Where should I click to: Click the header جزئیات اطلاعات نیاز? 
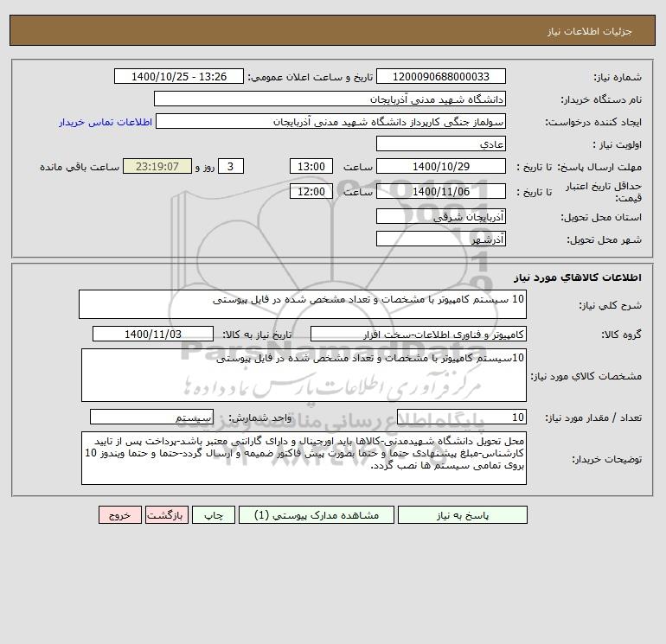click(590, 31)
